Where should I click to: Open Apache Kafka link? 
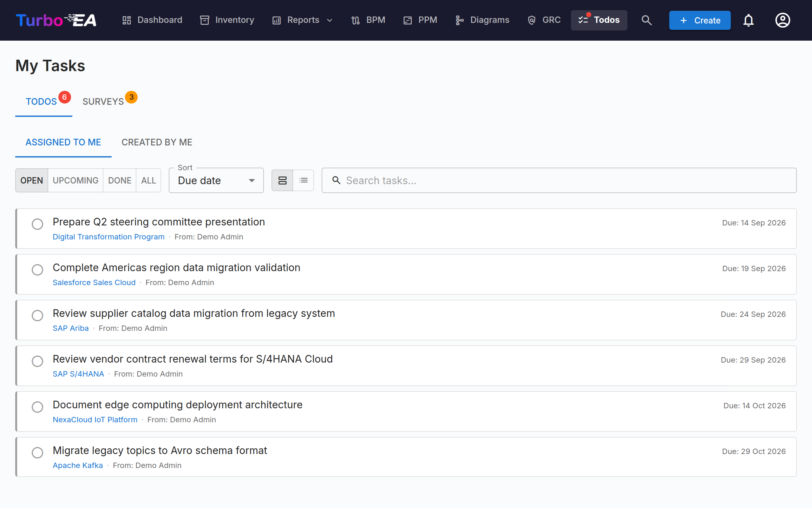(x=77, y=465)
